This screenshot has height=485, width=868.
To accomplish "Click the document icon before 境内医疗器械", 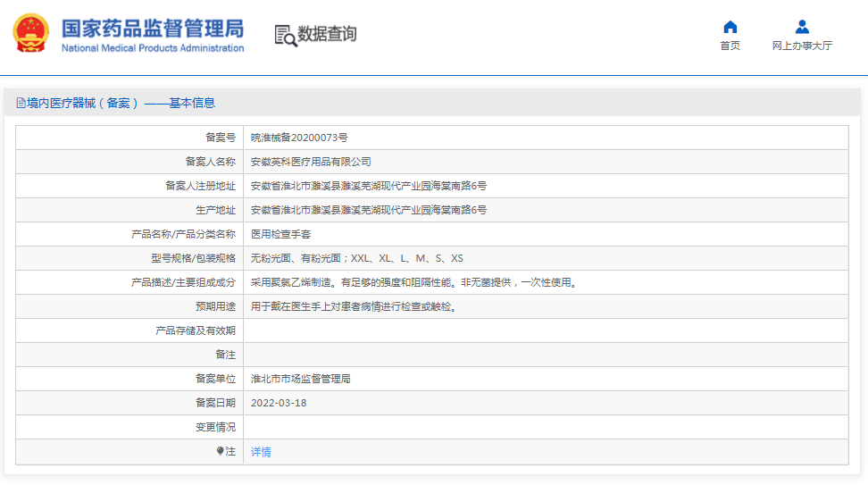I will pyautogui.click(x=21, y=104).
